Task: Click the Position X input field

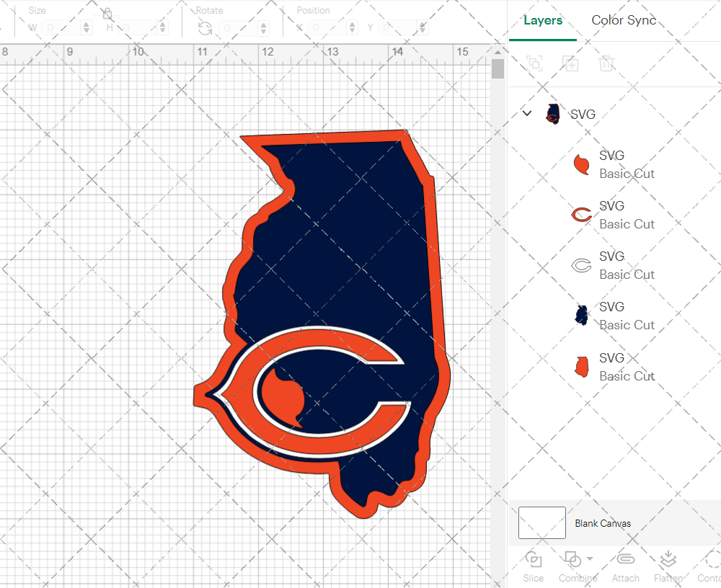Action: 327,27
